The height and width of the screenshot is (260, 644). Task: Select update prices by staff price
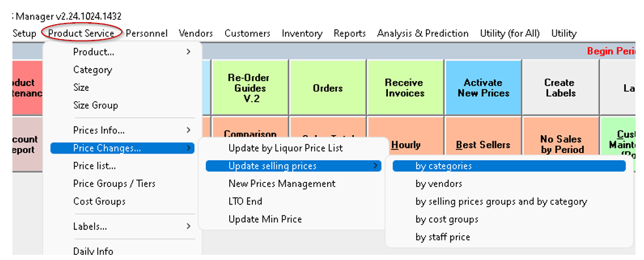(x=509, y=237)
